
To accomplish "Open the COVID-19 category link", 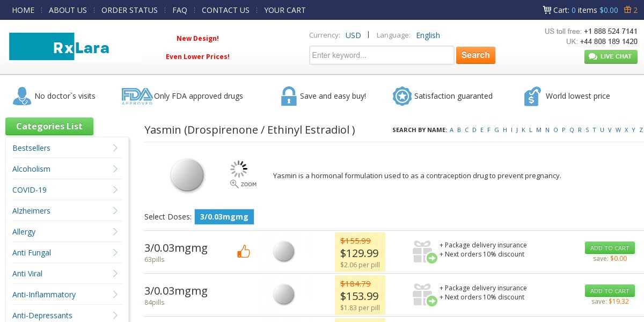I will tap(30, 189).
